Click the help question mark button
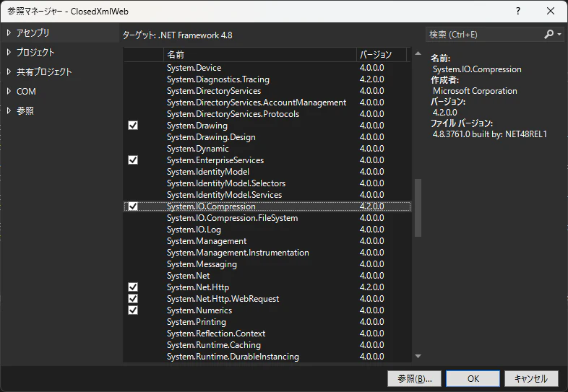This screenshot has height=392, width=568. pos(518,12)
